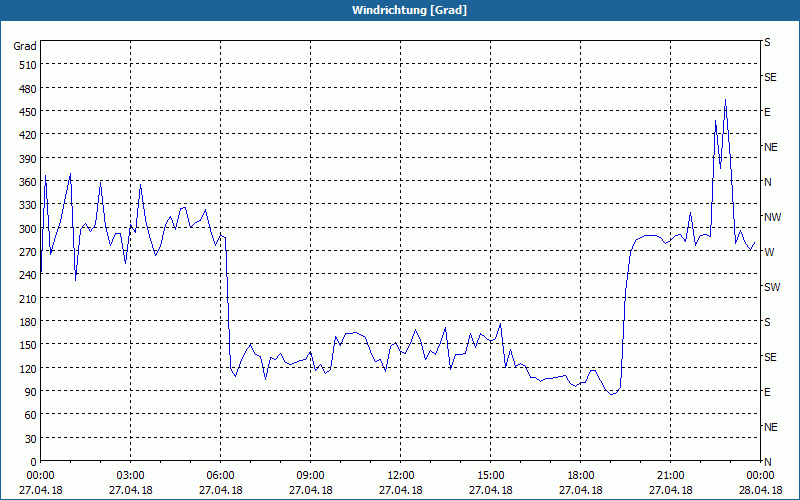The height and width of the screenshot is (500, 800).
Task: Click the 'Windrichtung [Grad]' chart title
Action: (x=409, y=10)
